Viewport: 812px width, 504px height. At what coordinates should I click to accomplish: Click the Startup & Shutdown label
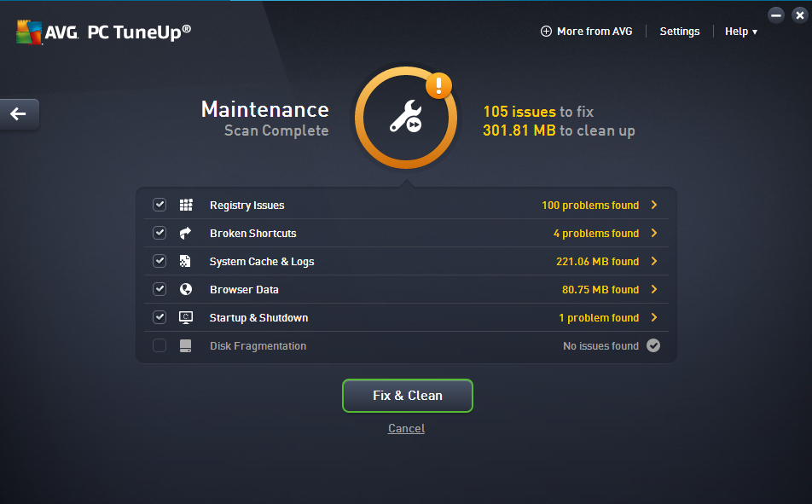(x=259, y=317)
